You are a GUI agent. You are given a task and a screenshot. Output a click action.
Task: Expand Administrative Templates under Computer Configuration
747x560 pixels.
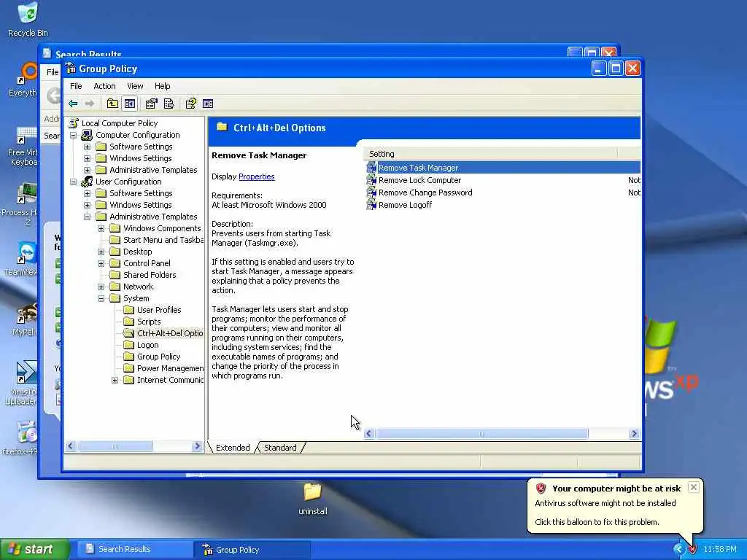tap(88, 170)
